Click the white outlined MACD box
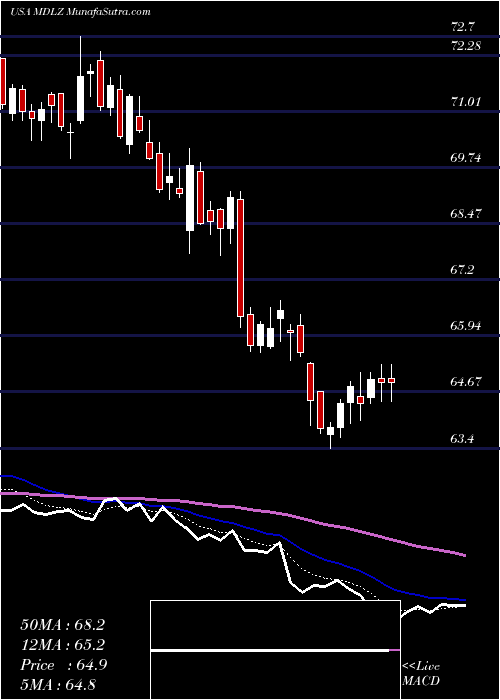 (275, 650)
